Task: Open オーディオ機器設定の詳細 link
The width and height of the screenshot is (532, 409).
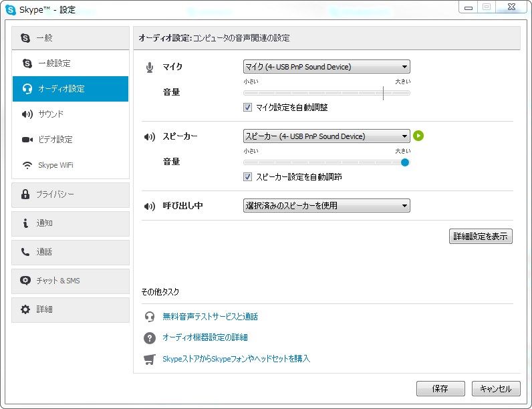Action: (205, 337)
